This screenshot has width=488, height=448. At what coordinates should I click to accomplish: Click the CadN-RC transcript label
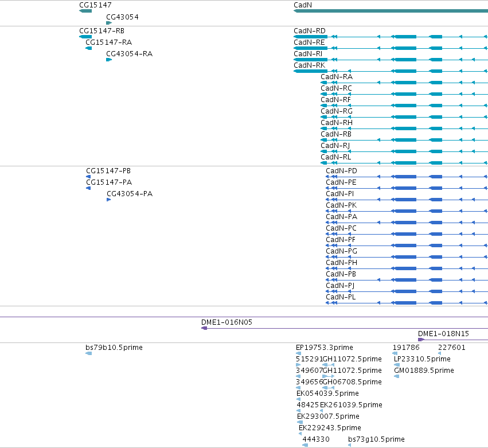337,88
